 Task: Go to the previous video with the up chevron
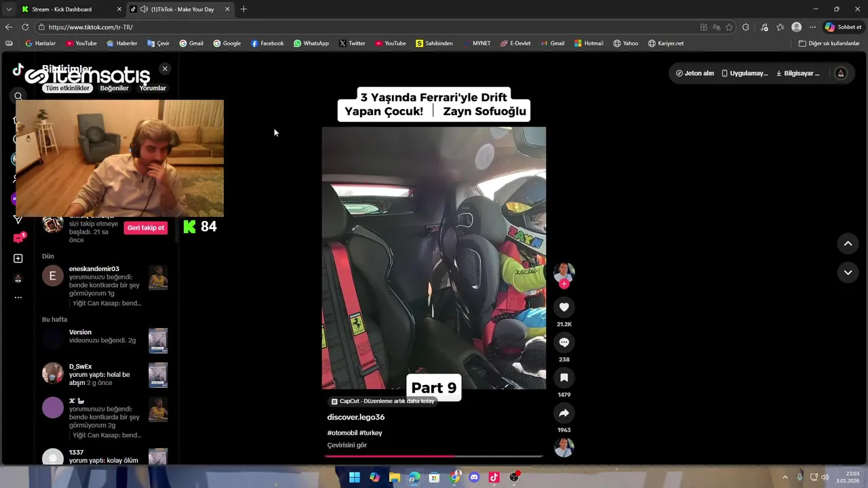coord(848,243)
